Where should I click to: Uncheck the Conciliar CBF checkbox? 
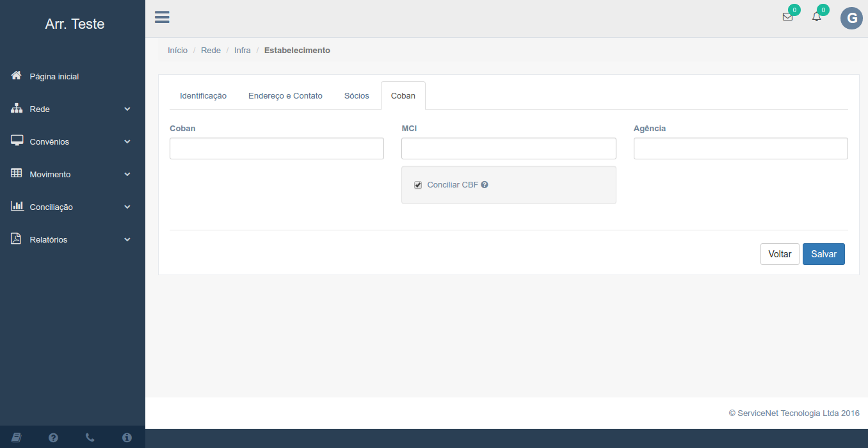(x=418, y=185)
